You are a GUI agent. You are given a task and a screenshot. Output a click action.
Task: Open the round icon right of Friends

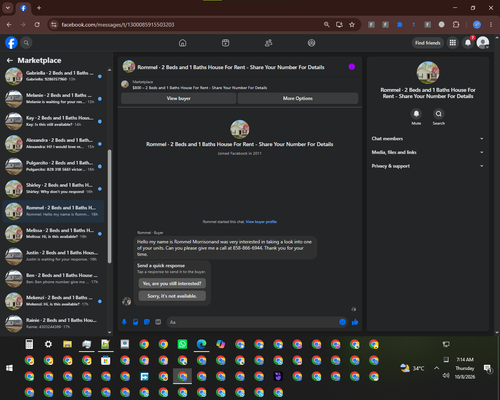point(311,43)
